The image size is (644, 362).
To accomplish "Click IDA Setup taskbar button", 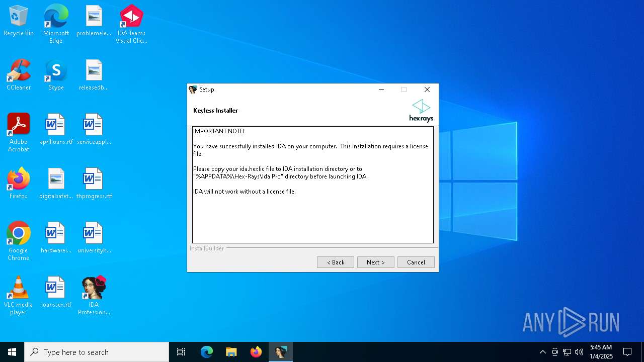I will click(281, 352).
